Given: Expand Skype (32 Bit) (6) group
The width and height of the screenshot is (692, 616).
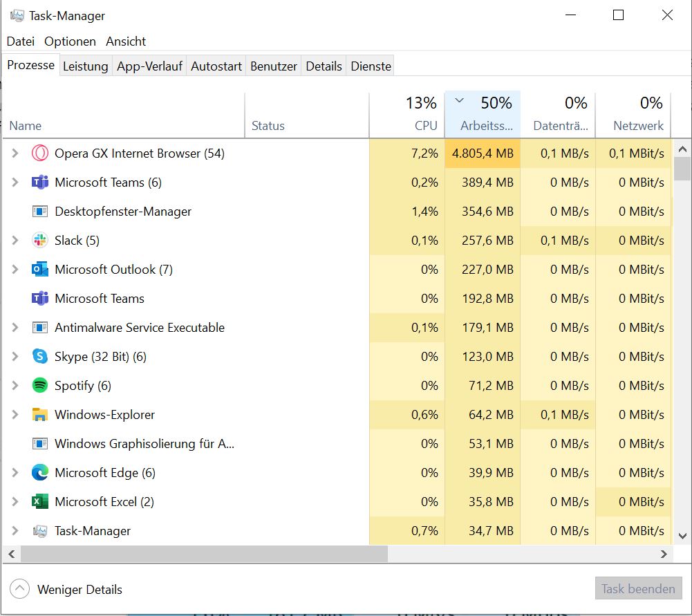Looking at the screenshot, I should point(15,357).
